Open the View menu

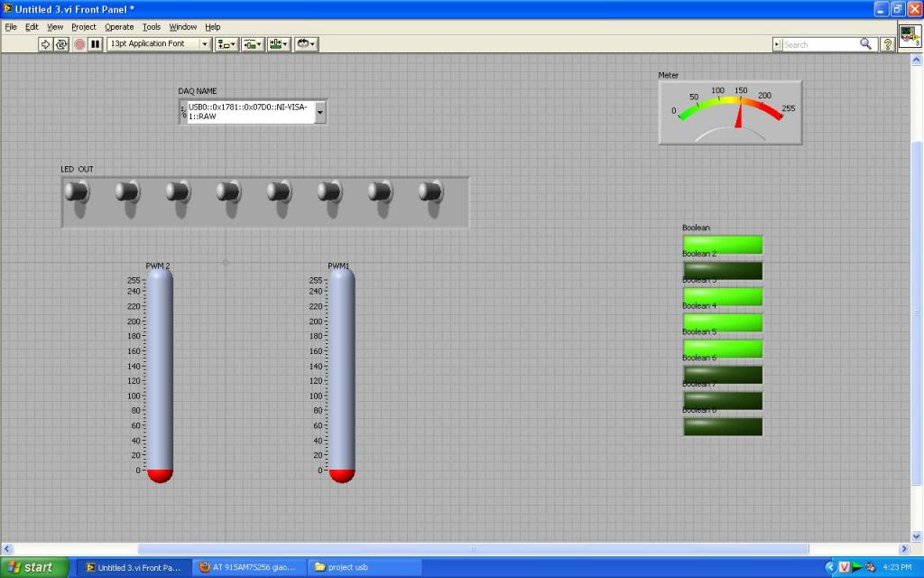click(55, 27)
